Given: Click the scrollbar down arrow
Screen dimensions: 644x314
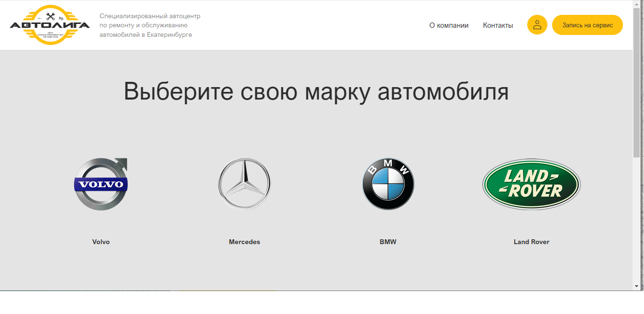Looking at the screenshot, I should click(636, 286).
